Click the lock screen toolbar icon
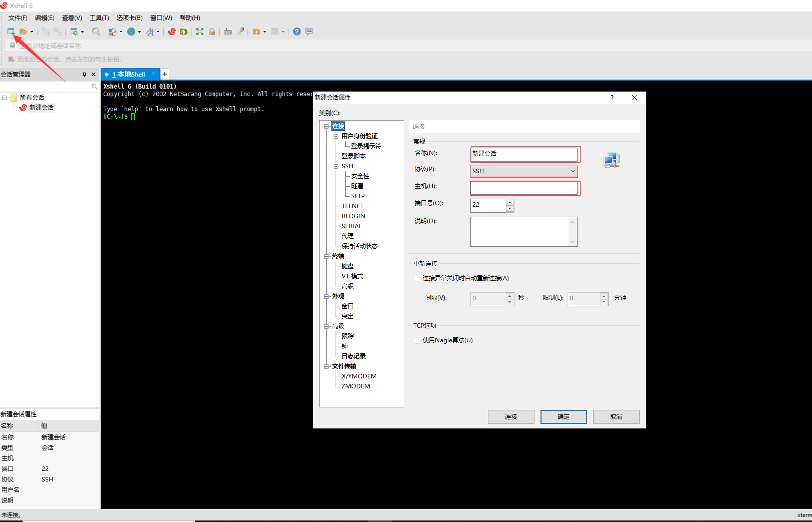 point(212,31)
